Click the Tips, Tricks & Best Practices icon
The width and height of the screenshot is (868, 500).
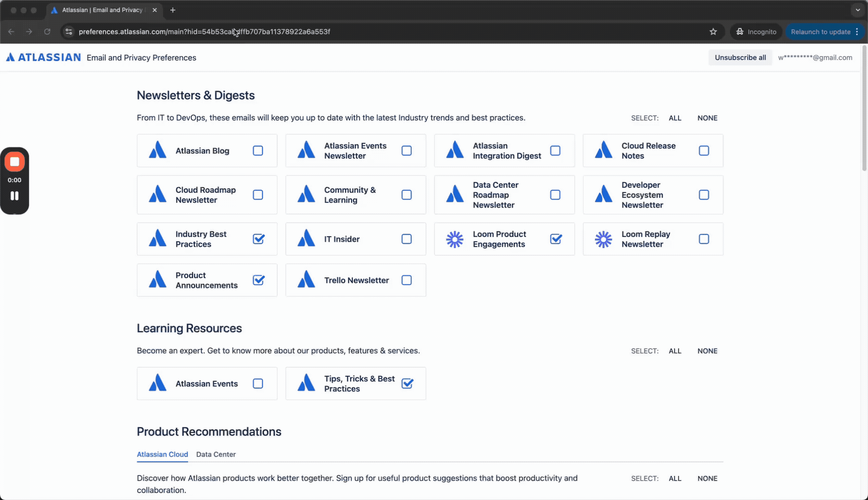[306, 383]
